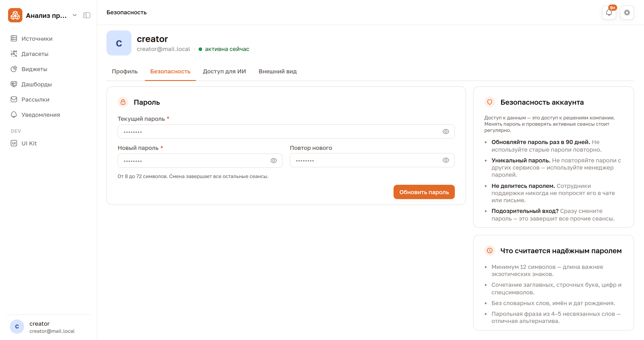
Task: Click the Анализ пр... workspace name
Action: [46, 15]
